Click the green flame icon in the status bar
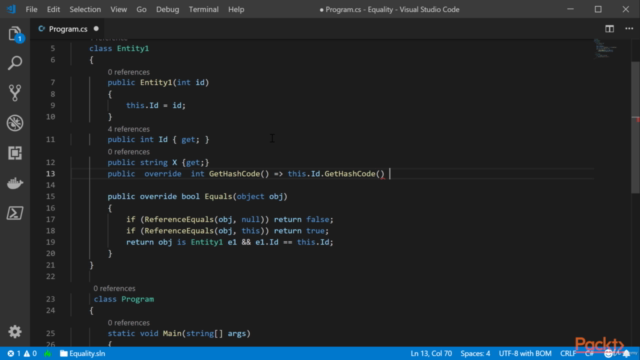 pos(48,353)
